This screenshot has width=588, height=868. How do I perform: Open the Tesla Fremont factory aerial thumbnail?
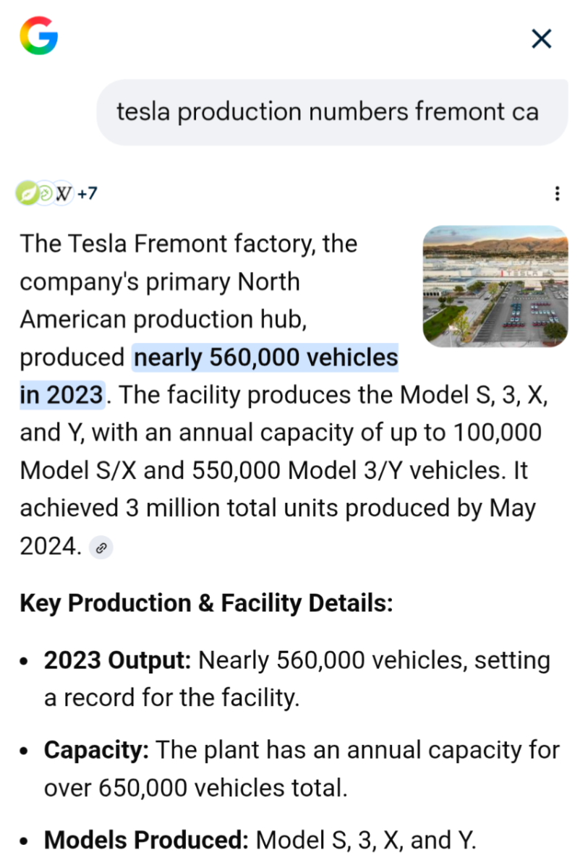point(495,286)
